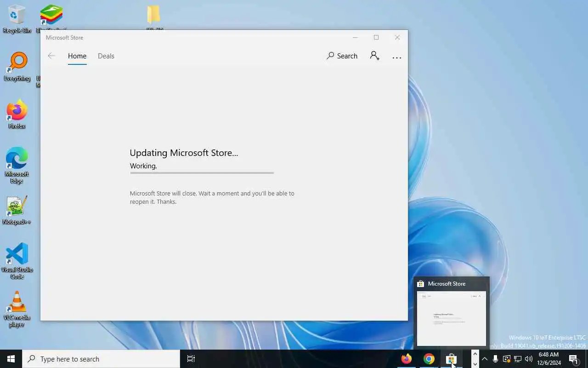This screenshot has height=368, width=588.
Task: Select the Everything desktop shortcut
Action: (x=17, y=67)
